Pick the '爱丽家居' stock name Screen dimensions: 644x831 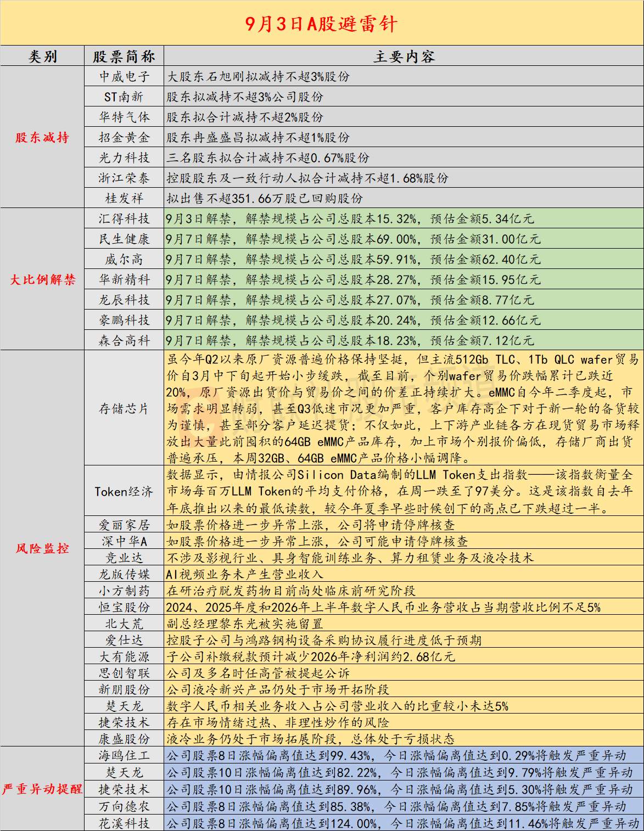tap(124, 525)
